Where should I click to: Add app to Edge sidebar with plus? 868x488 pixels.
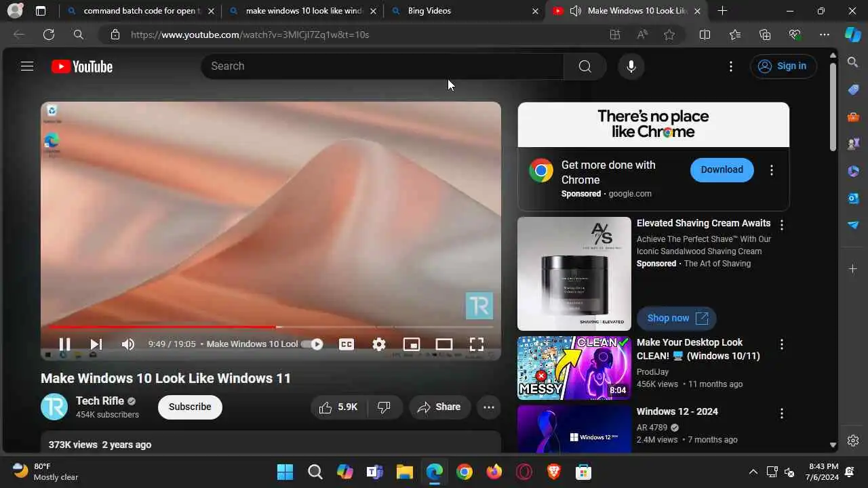pyautogui.click(x=853, y=269)
